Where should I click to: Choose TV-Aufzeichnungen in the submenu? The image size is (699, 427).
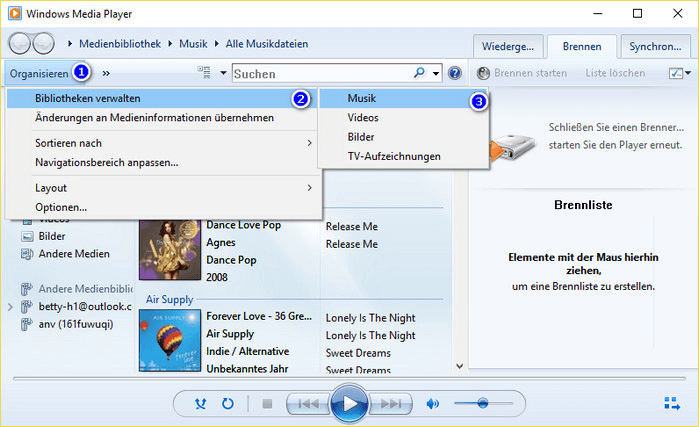click(x=403, y=156)
